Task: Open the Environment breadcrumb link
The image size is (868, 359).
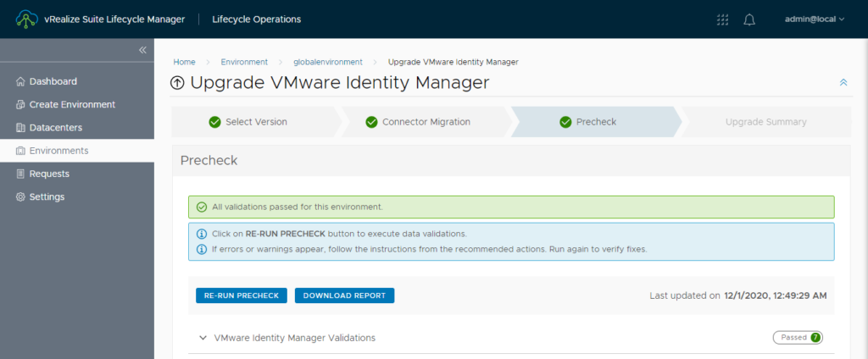Action: click(x=244, y=62)
